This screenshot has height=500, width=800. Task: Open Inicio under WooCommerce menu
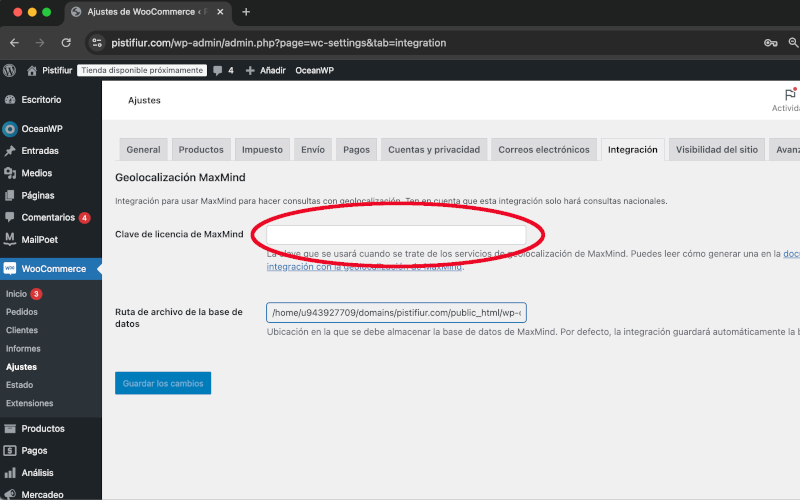point(16,294)
